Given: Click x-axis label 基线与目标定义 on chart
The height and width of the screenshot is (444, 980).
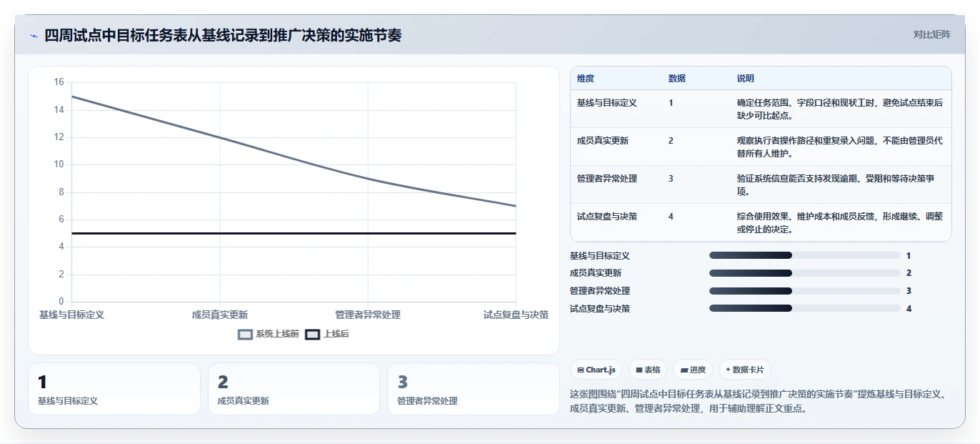Looking at the screenshot, I should coord(71,315).
